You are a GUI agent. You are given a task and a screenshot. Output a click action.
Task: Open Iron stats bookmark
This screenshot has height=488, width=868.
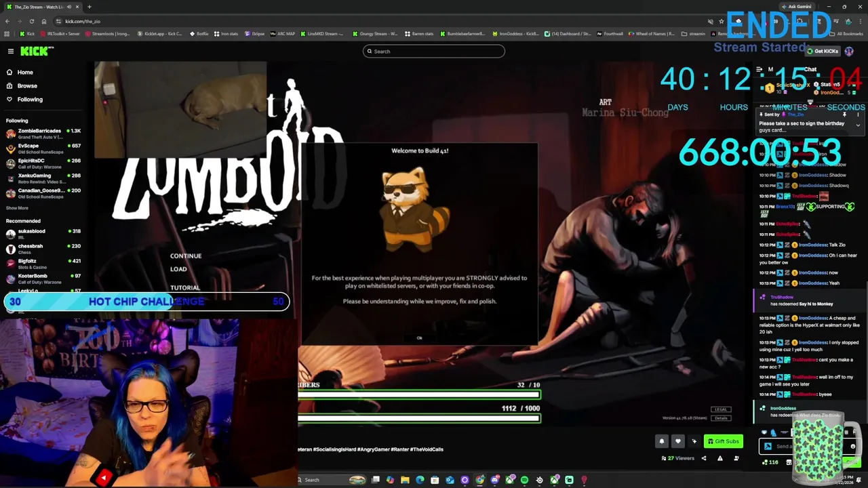coord(226,34)
